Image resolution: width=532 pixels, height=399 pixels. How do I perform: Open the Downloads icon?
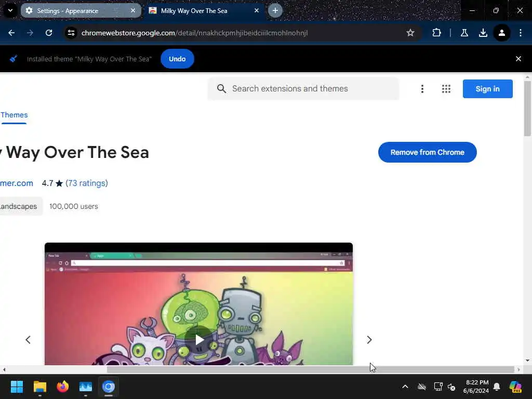pos(483,33)
